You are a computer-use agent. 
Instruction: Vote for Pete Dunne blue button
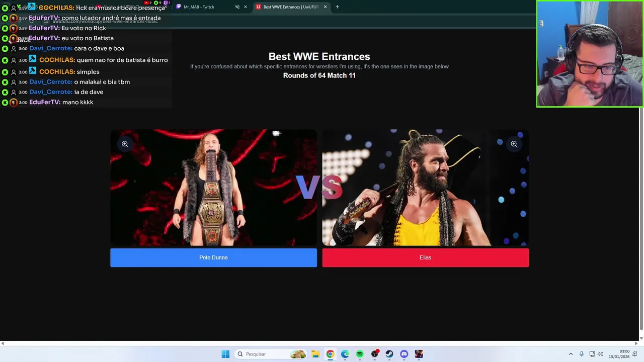pos(213,257)
